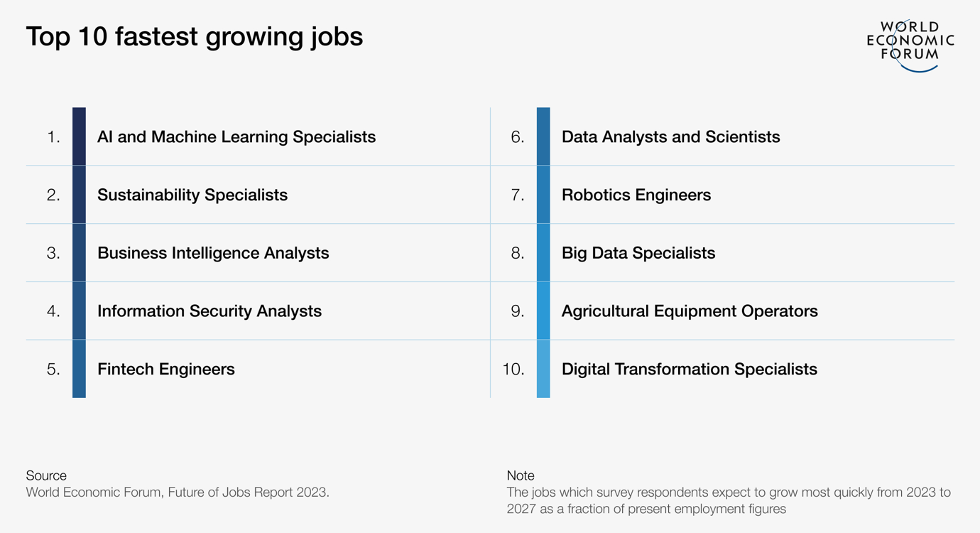Click Digital Transformation Specialists label
The image size is (980, 533).
point(690,369)
